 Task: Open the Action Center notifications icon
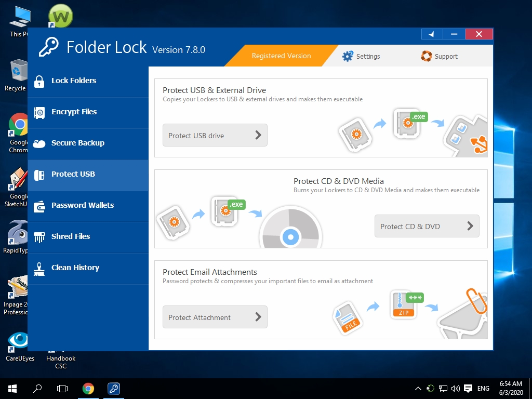(x=468, y=389)
